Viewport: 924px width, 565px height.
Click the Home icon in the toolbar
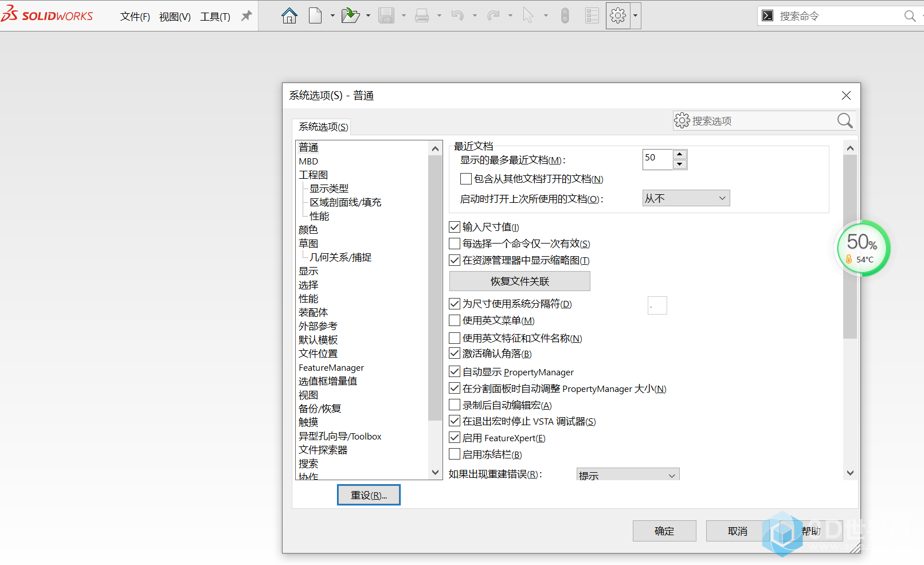tap(289, 15)
